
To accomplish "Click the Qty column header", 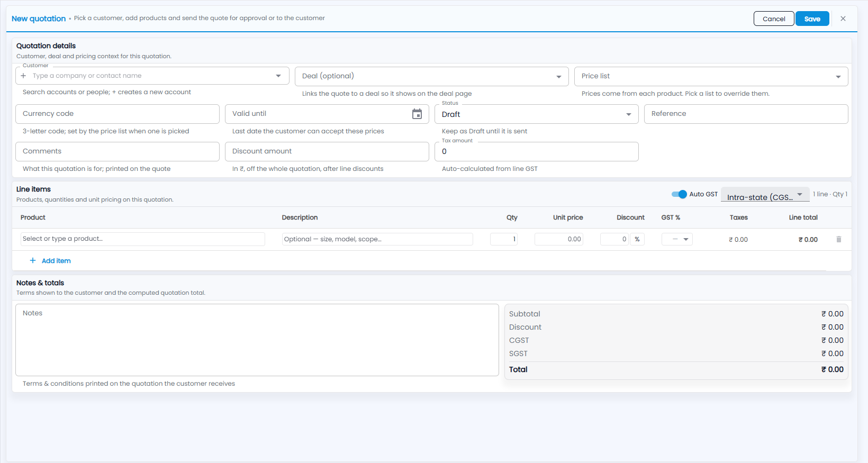I will [x=512, y=217].
